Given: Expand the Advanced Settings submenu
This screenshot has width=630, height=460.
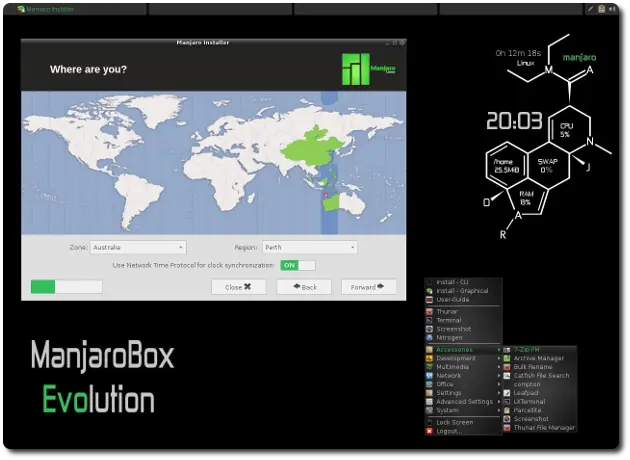Looking at the screenshot, I should (463, 402).
